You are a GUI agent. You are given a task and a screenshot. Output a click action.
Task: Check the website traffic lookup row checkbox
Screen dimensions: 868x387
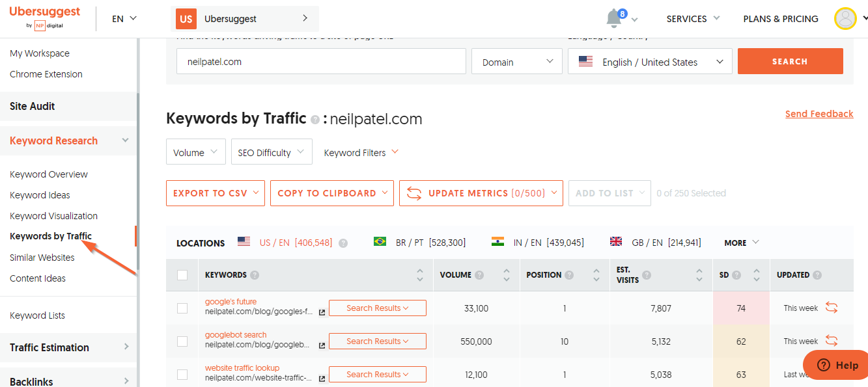click(182, 375)
